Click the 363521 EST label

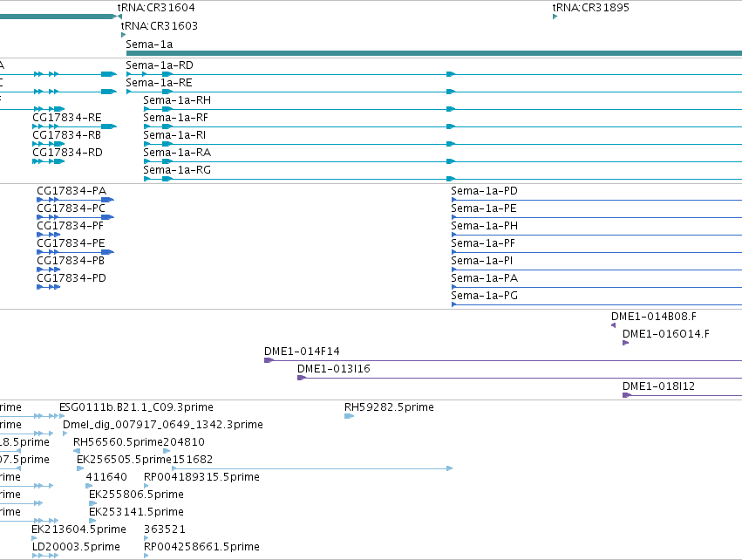tap(165, 529)
